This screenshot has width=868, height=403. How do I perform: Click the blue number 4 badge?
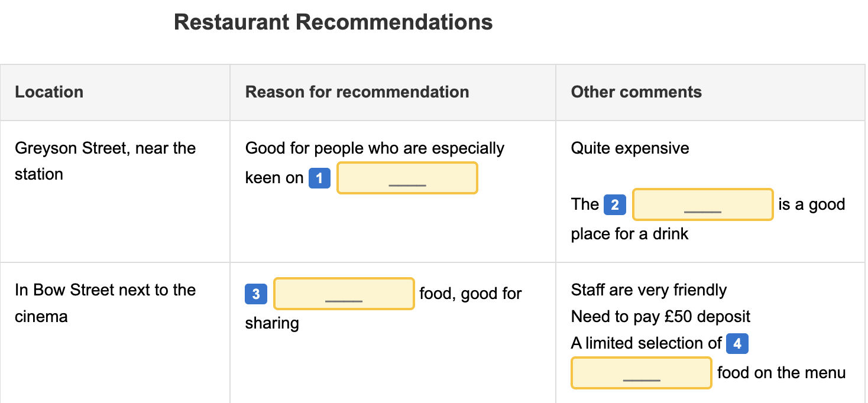(737, 343)
